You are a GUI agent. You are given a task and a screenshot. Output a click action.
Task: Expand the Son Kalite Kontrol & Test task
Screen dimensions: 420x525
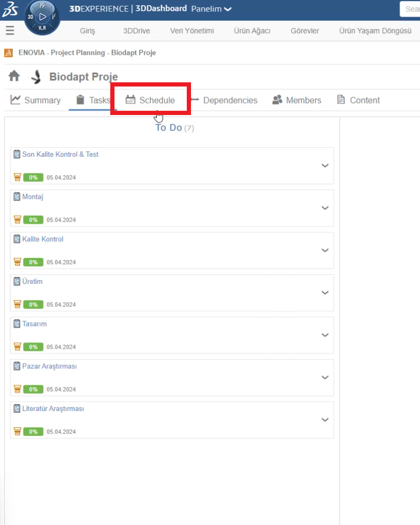[x=325, y=166]
